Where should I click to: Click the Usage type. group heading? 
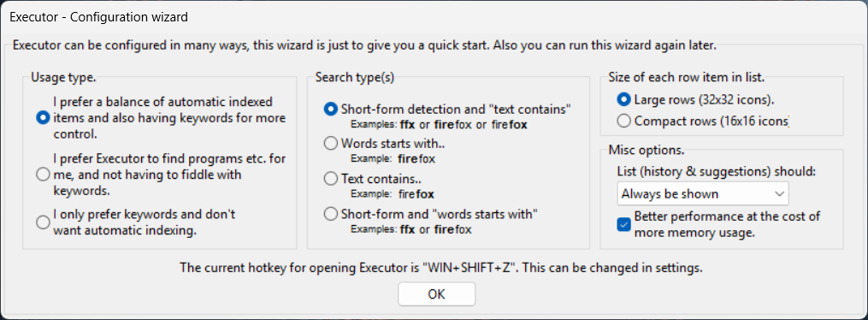pyautogui.click(x=63, y=77)
